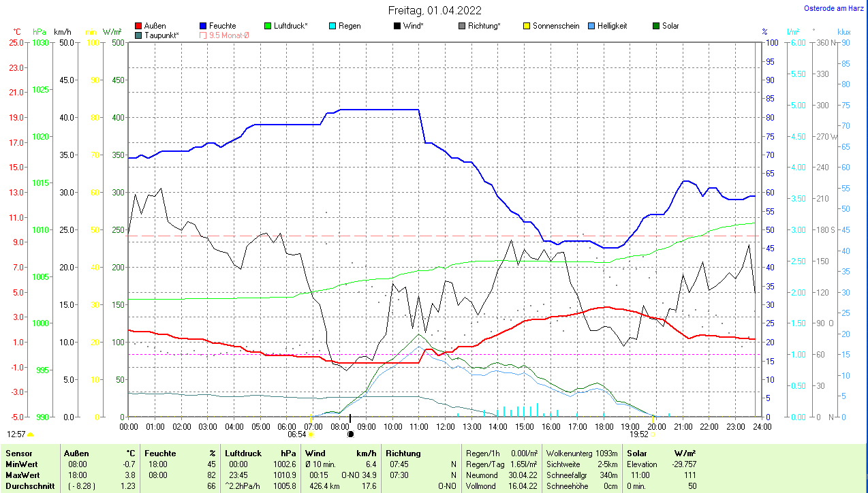The width and height of the screenshot is (868, 493).
Task: Click the dark green Solar legend square
Action: (656, 26)
